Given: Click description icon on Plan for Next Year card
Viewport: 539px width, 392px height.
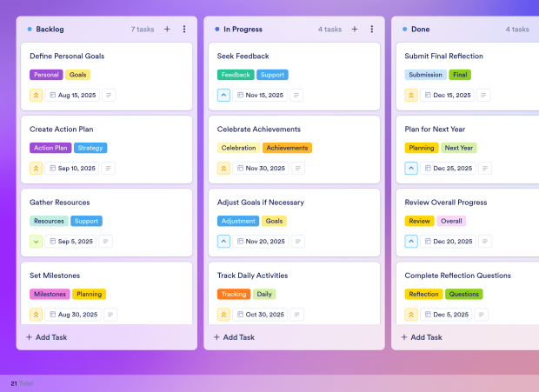Looking at the screenshot, I should click(x=485, y=169).
